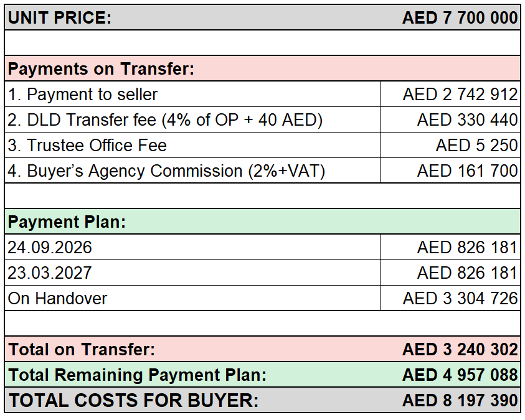Click the AED 7 700 000 unit price value
The image size is (525, 420).
460,17
